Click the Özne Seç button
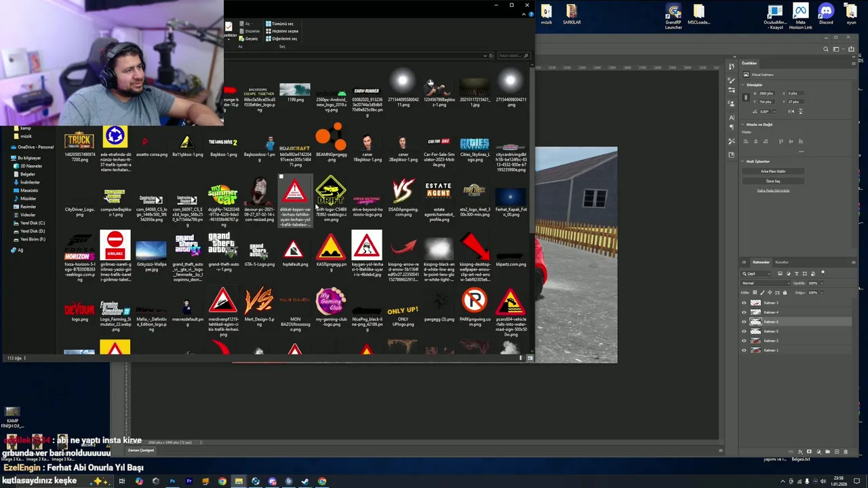 [x=773, y=181]
